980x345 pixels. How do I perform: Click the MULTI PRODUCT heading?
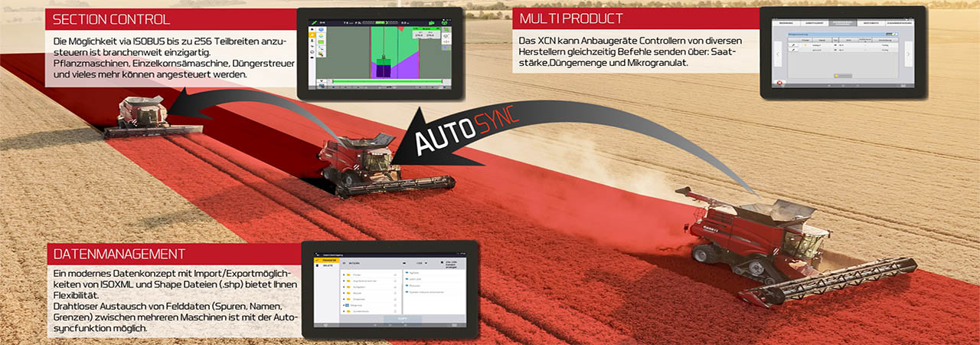click(571, 18)
